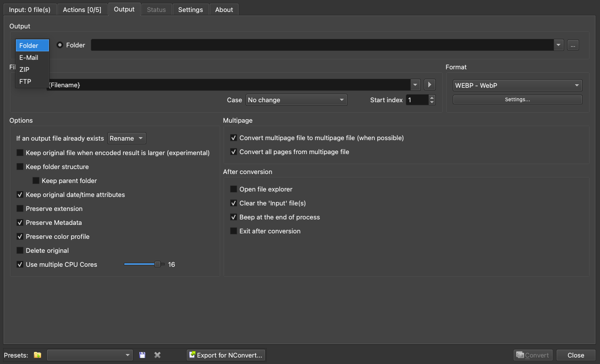Adjust the CPU cores slider
The width and height of the screenshot is (600, 364).
click(x=157, y=264)
